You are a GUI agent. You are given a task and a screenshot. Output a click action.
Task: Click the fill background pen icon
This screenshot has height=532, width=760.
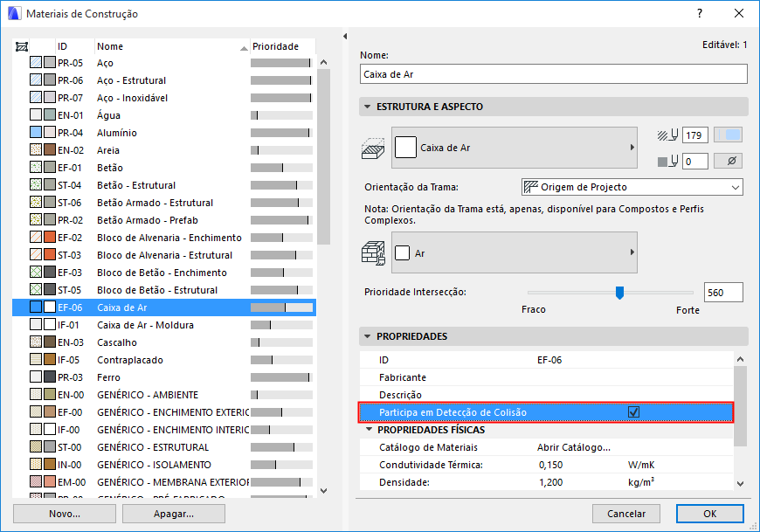pos(667,161)
